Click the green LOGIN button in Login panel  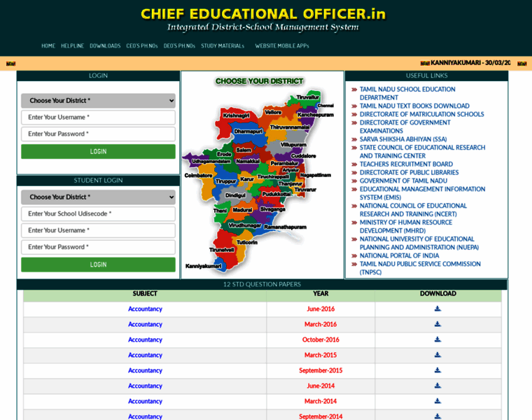pyautogui.click(x=98, y=151)
